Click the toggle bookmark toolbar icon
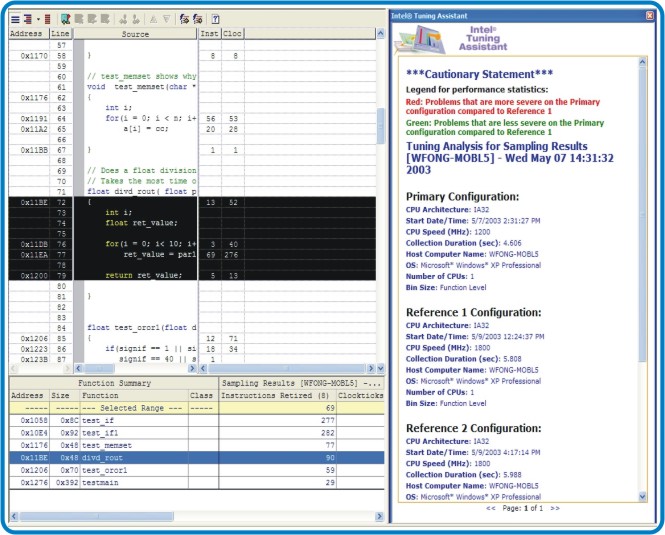 point(65,19)
